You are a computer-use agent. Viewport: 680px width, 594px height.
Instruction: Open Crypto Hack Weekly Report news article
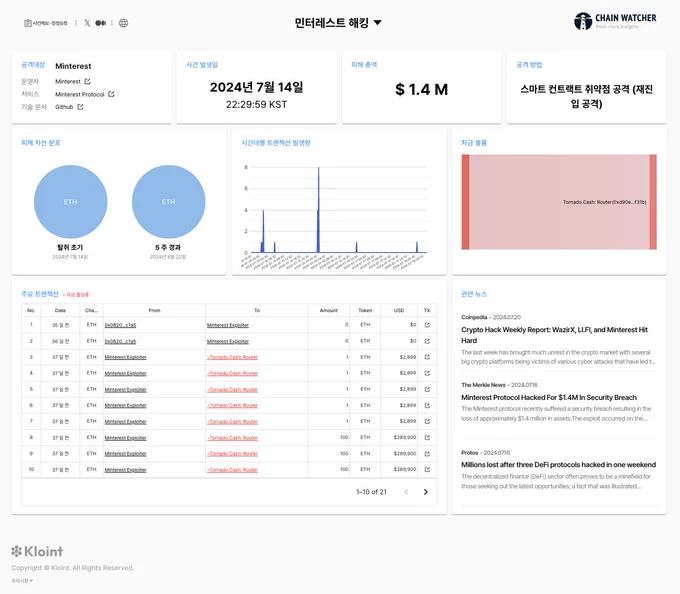pyautogui.click(x=554, y=335)
